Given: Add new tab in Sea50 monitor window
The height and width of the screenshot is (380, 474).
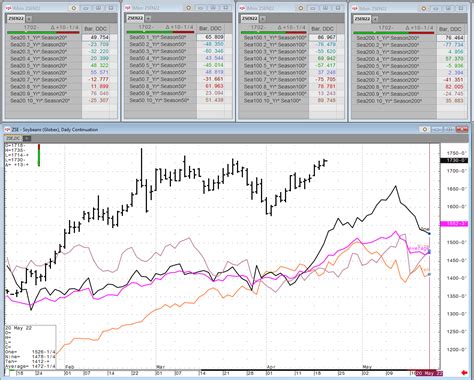Looking at the screenshot, I should click(148, 18).
